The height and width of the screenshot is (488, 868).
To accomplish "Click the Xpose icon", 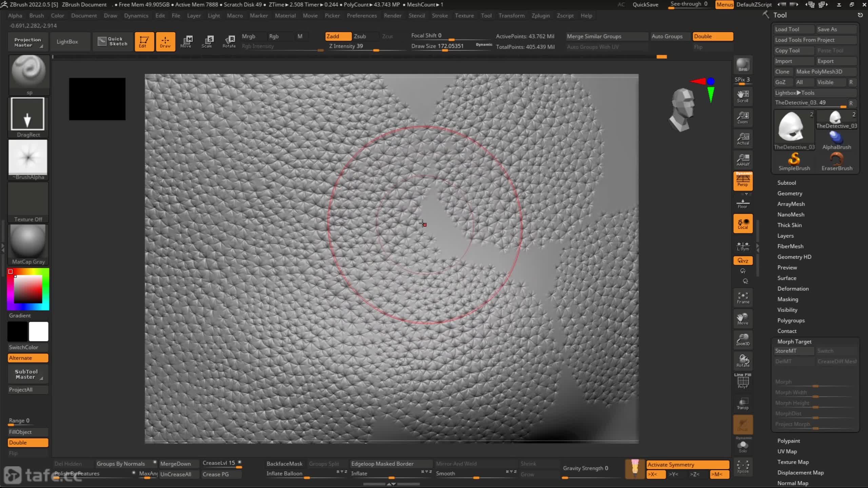I will coord(743,467).
